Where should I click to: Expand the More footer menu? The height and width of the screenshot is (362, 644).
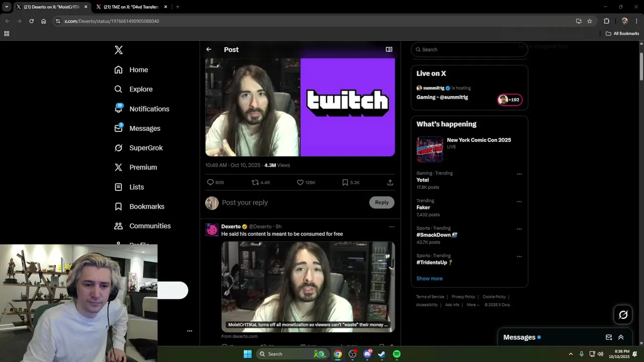click(x=473, y=305)
